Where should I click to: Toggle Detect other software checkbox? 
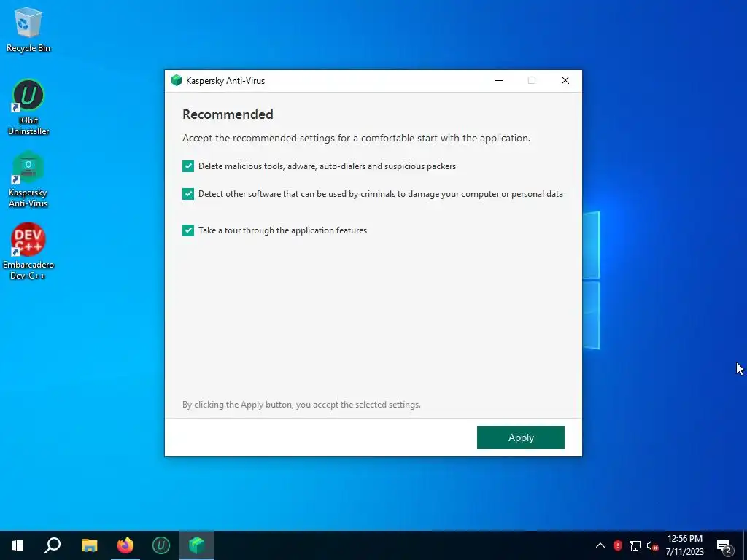(188, 194)
